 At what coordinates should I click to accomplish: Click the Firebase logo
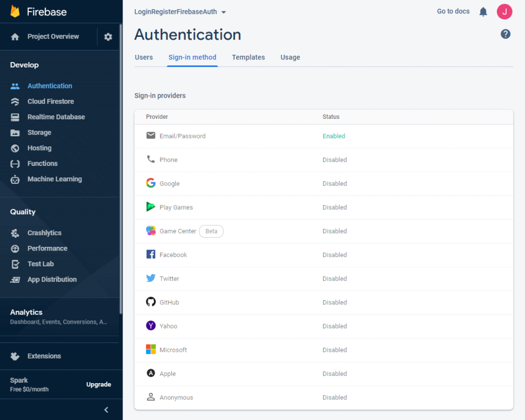[x=15, y=11]
